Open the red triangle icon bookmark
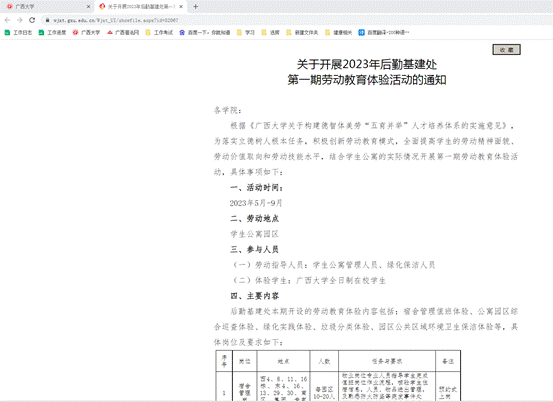Image resolution: width=553 pixels, height=402 pixels. (x=123, y=32)
